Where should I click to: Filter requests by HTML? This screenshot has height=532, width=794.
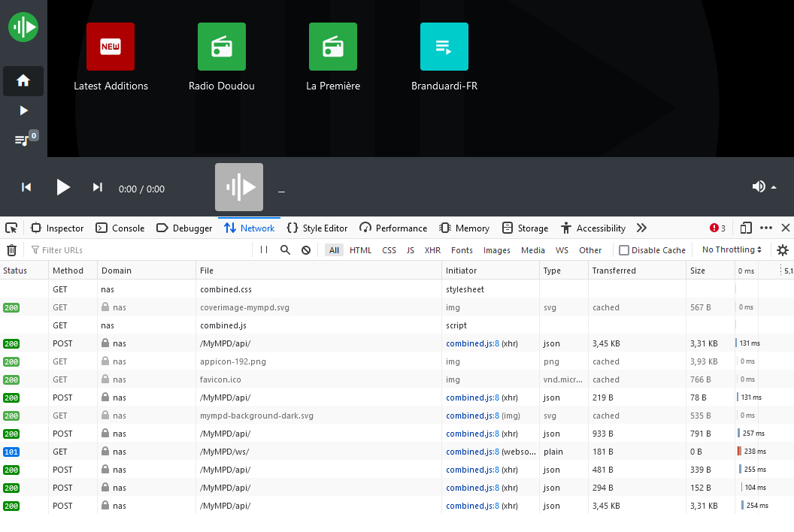[361, 250]
